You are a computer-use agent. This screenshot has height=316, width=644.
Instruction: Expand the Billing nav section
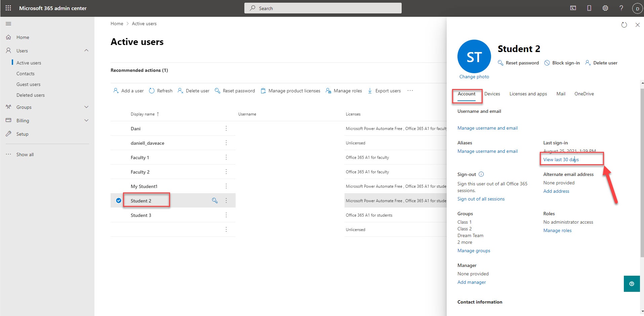(86, 120)
